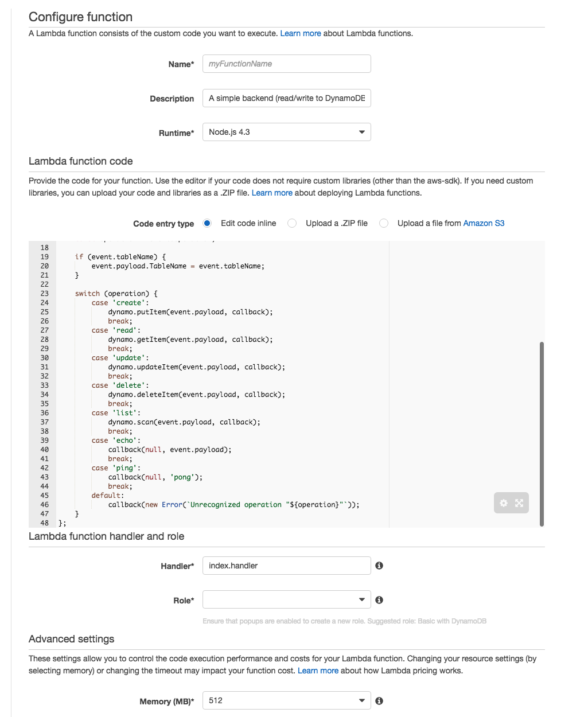Expand code editor to fullscreen icon
The width and height of the screenshot is (588, 717).
coord(519,503)
